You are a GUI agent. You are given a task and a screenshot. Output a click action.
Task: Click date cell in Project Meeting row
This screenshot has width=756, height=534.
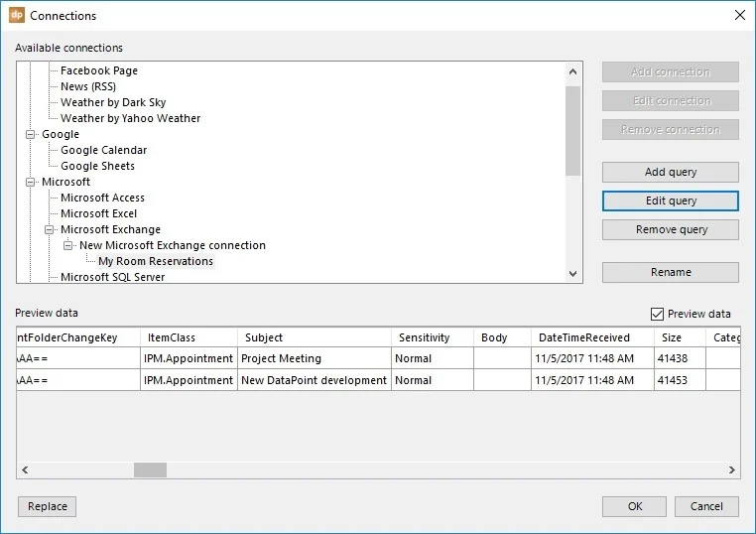point(592,359)
